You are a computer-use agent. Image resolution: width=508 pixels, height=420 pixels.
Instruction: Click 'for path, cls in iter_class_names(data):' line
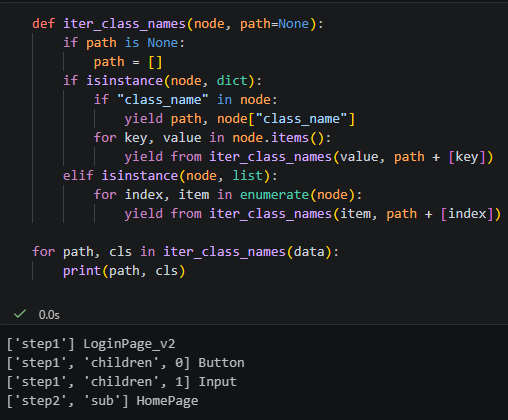coord(185,252)
